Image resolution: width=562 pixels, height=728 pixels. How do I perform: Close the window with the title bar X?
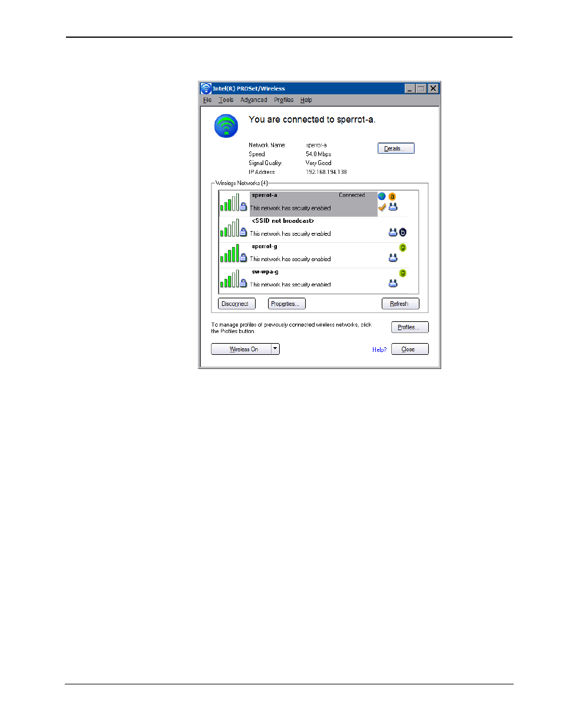(433, 88)
